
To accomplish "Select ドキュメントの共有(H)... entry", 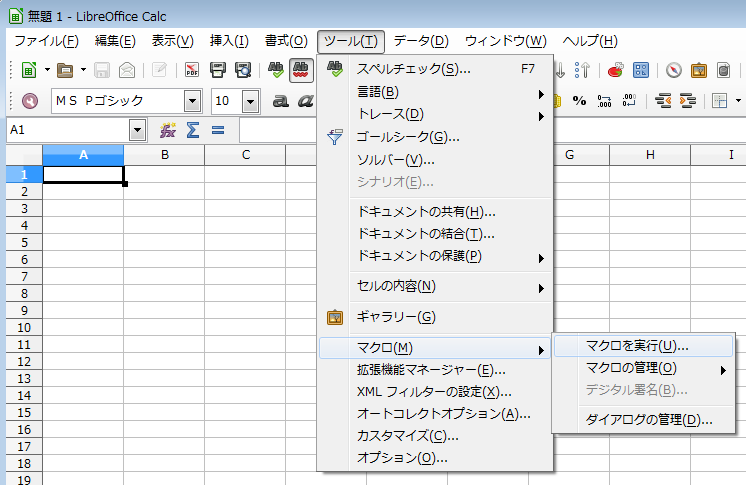I will (435, 212).
